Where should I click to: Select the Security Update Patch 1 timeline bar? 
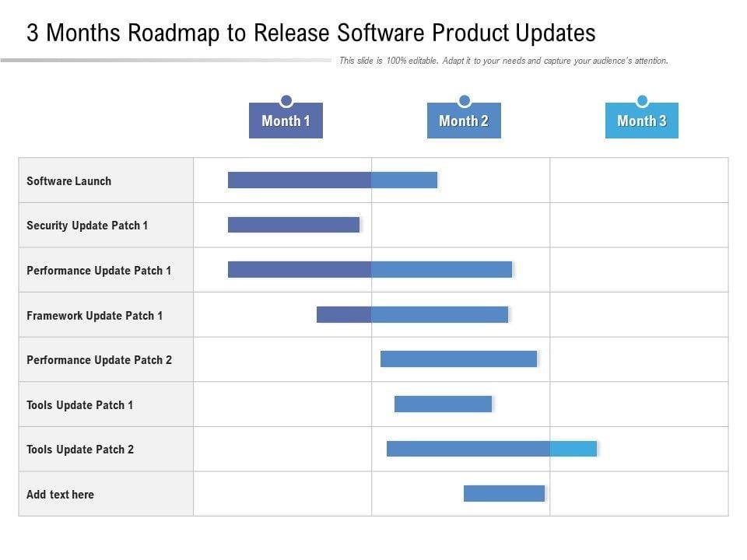coord(293,225)
